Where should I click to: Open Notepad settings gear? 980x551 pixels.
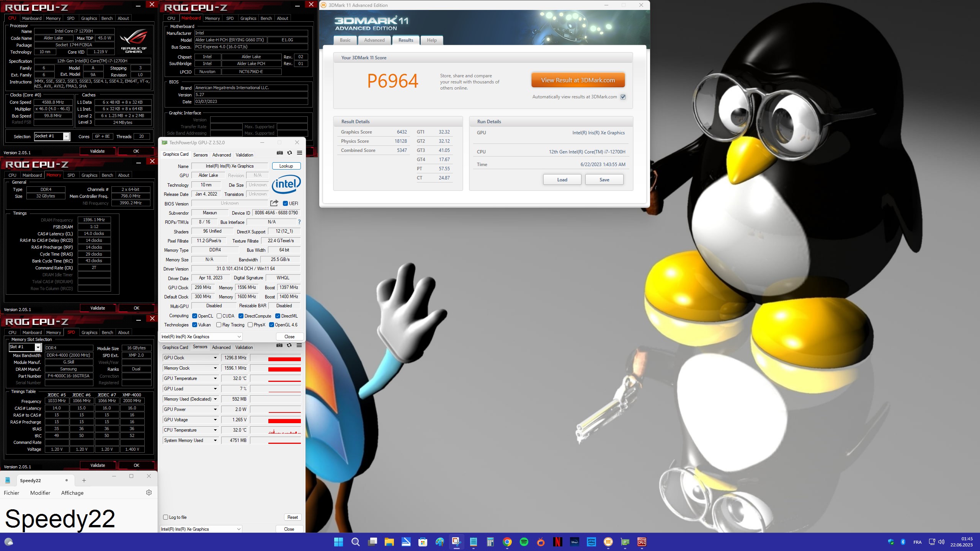(149, 492)
